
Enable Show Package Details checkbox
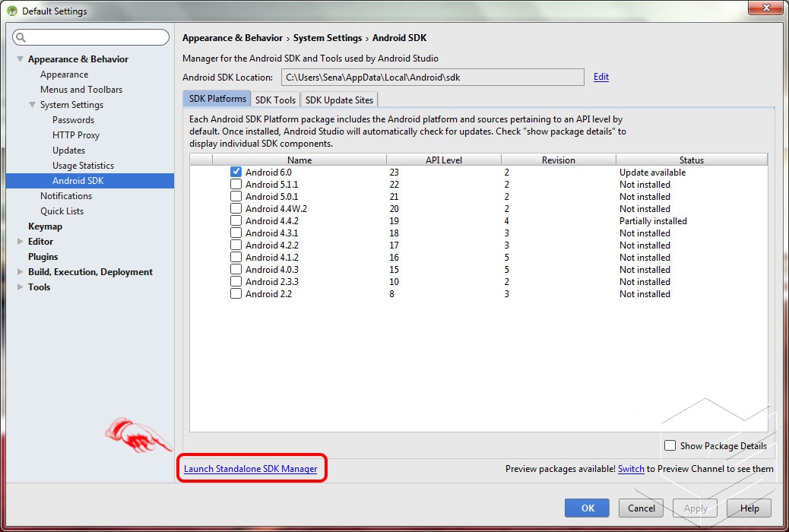pyautogui.click(x=670, y=445)
